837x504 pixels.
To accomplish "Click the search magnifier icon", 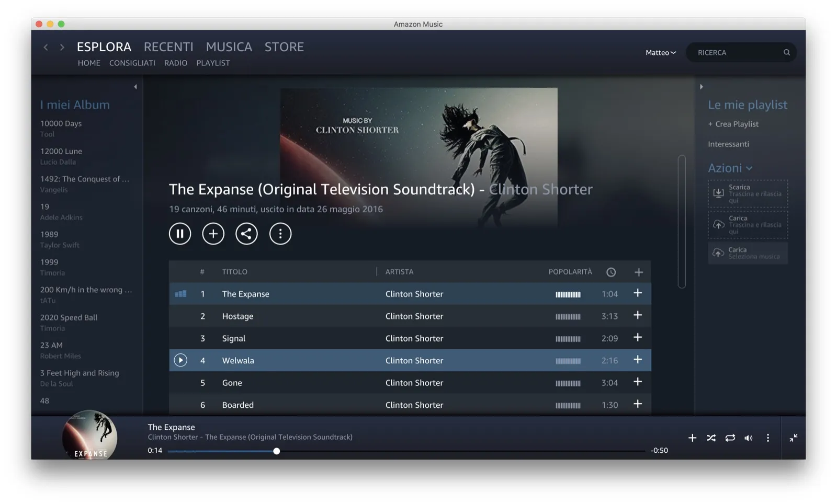I will click(787, 52).
